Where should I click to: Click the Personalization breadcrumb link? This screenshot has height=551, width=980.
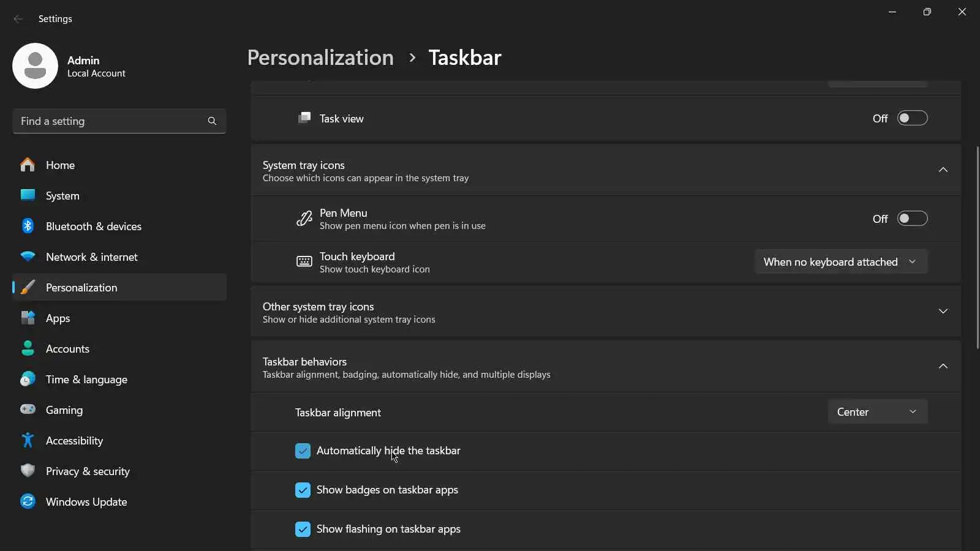coord(320,58)
